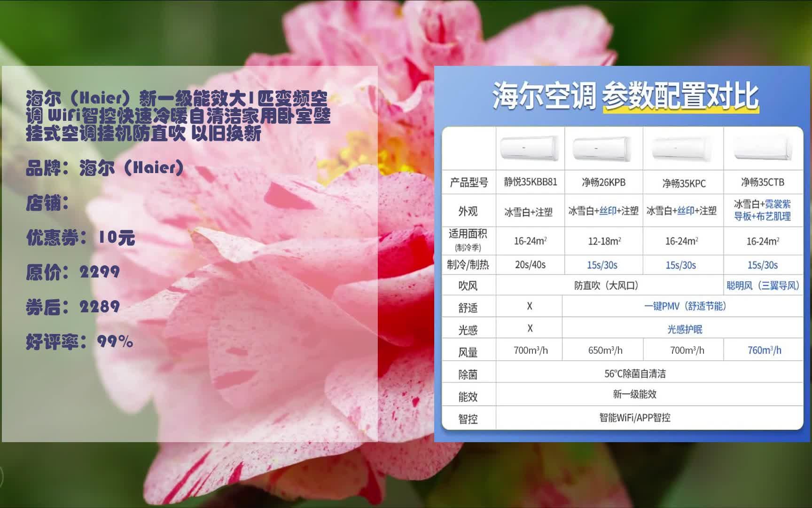The width and height of the screenshot is (812, 508).
Task: Click the 20s/40s cell
Action: (530, 265)
